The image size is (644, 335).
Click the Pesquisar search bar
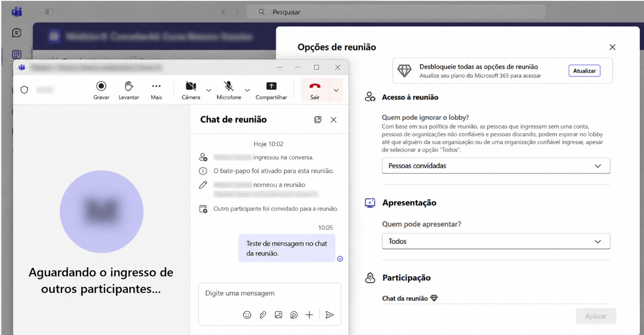tap(396, 12)
